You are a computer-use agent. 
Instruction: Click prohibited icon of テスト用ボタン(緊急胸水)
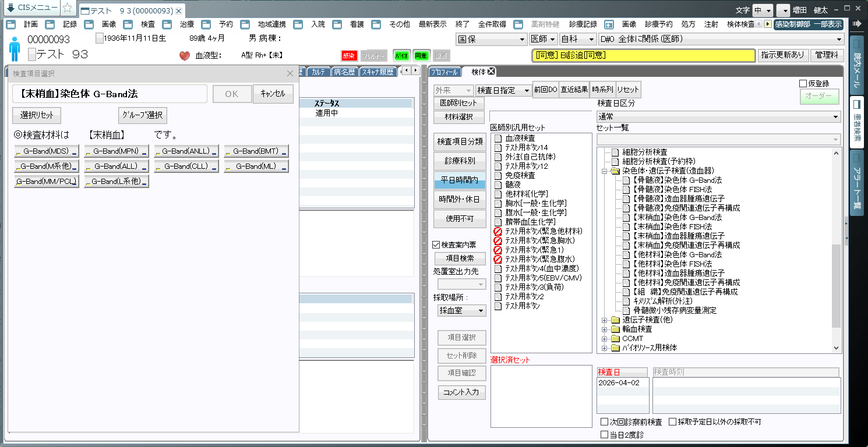pyautogui.click(x=497, y=240)
